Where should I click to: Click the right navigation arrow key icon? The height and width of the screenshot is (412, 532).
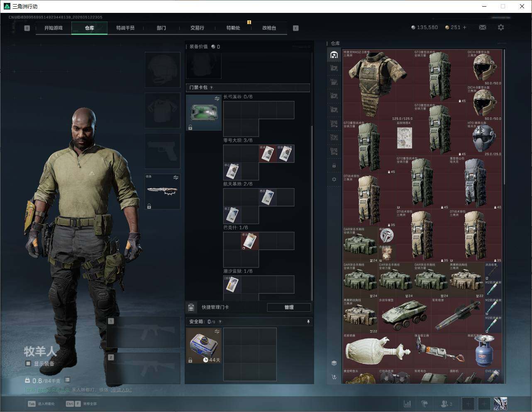click(296, 28)
